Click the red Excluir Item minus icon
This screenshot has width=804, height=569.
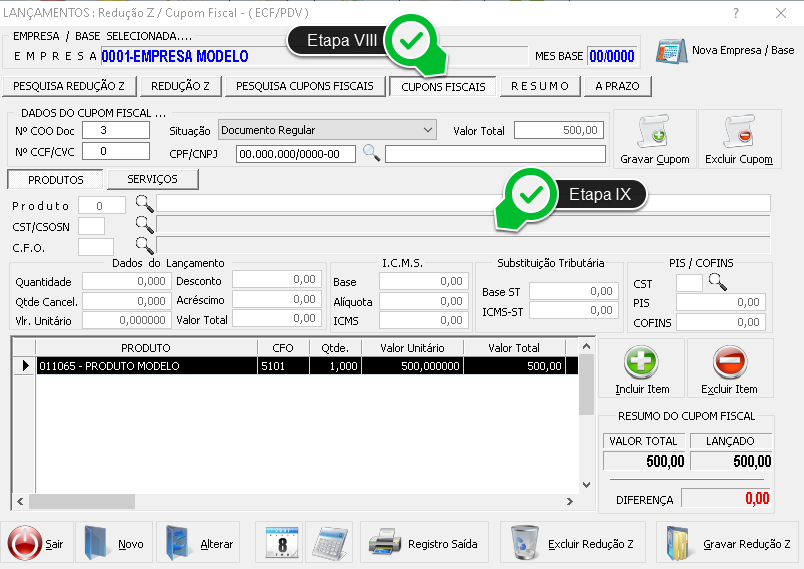pos(729,362)
